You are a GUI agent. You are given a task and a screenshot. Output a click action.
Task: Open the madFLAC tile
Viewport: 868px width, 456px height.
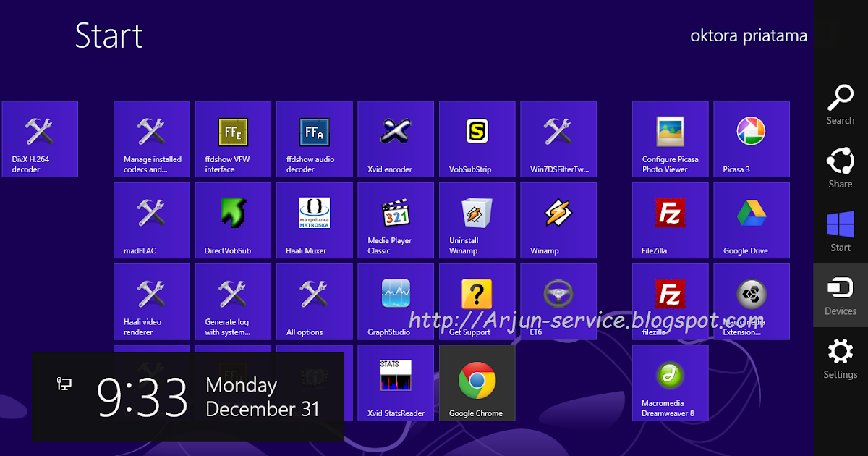tap(152, 221)
